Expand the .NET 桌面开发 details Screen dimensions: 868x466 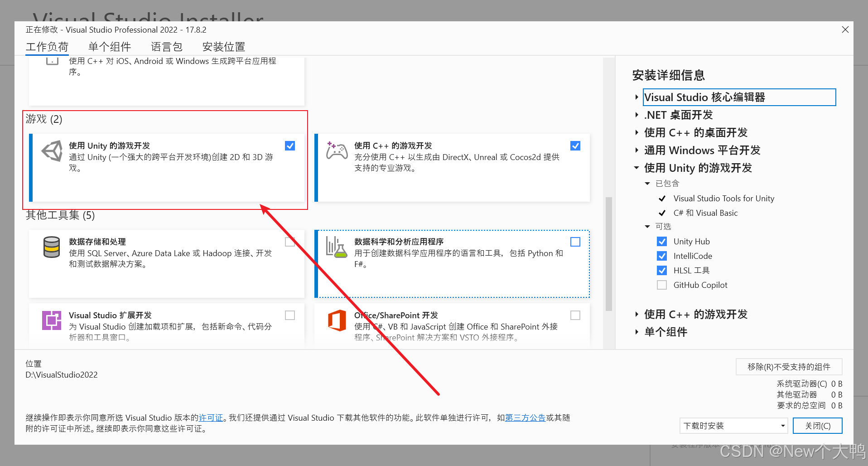[x=637, y=115]
